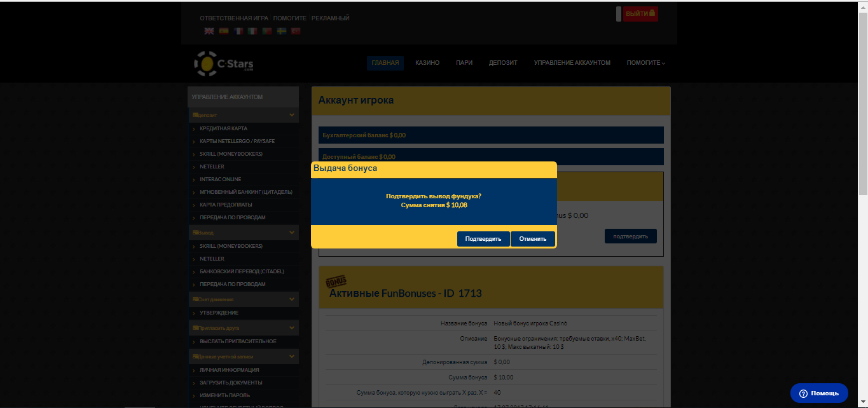The width and height of the screenshot is (868, 408).
Task: Open the Казино menu item
Action: 427,63
